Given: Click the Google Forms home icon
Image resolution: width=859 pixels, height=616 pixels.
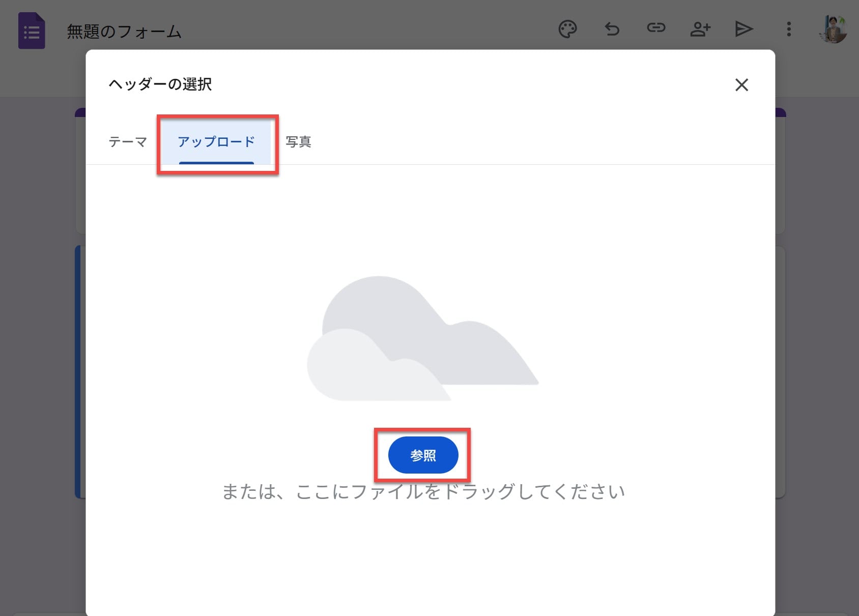Looking at the screenshot, I should point(32,31).
